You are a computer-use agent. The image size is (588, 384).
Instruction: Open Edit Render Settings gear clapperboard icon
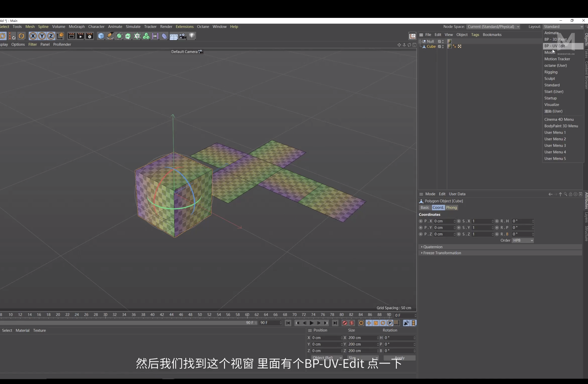click(90, 36)
